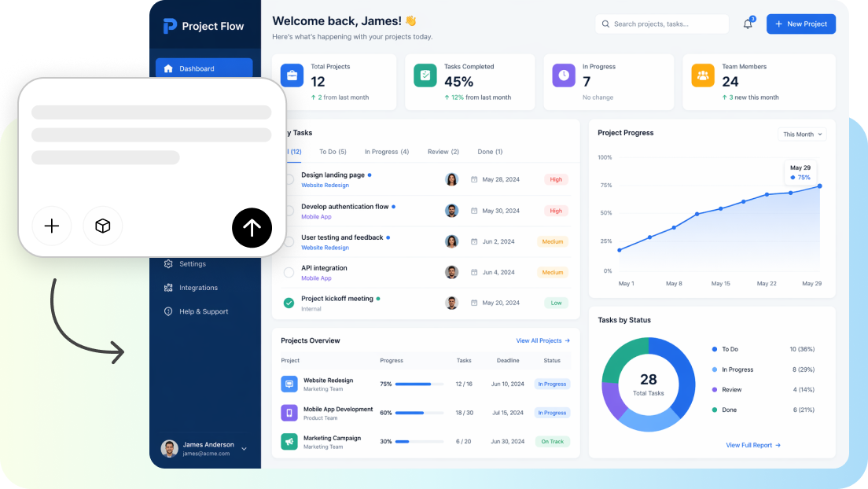Open Settings gear icon in sidebar
The width and height of the screenshot is (868, 489).
(168, 263)
